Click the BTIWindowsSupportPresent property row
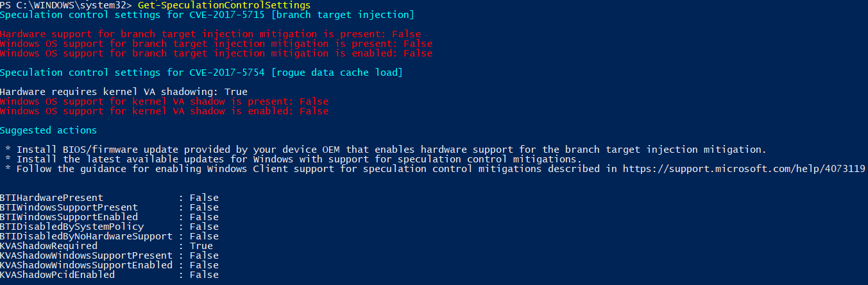The width and height of the screenshot is (868, 285). 109,207
